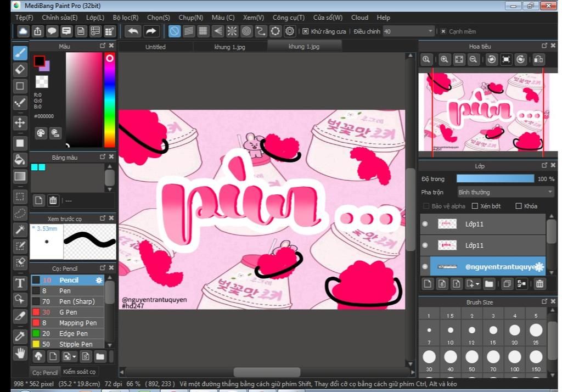The height and width of the screenshot is (392, 562).
Task: Open the add-layer dropdown arrow
Action: (x=478, y=284)
